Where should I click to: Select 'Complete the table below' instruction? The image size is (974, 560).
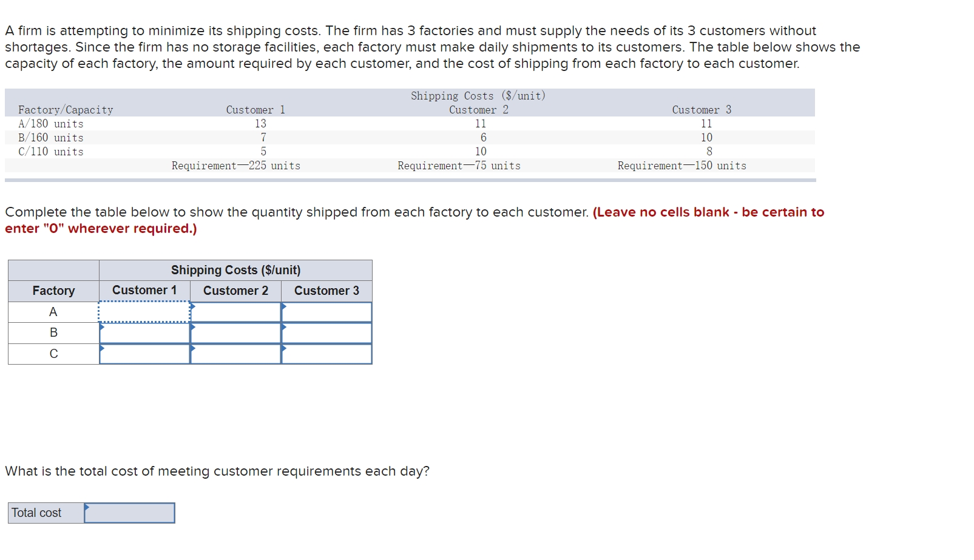[x=297, y=212]
